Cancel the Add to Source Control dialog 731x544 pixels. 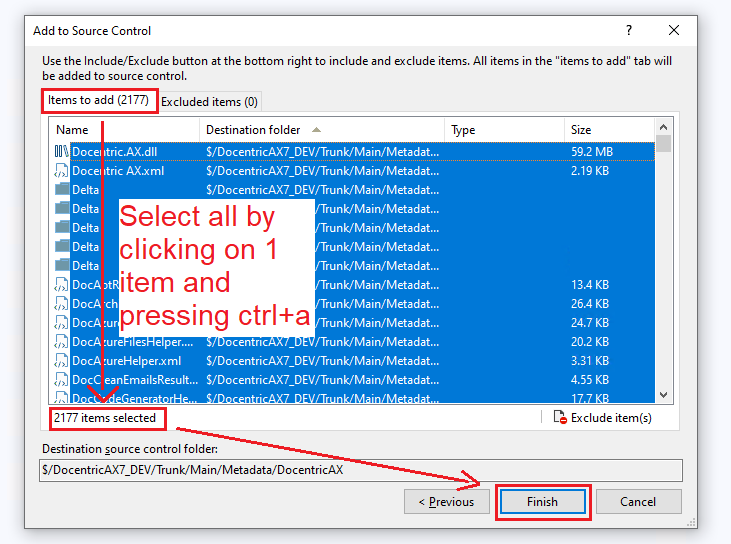click(638, 502)
